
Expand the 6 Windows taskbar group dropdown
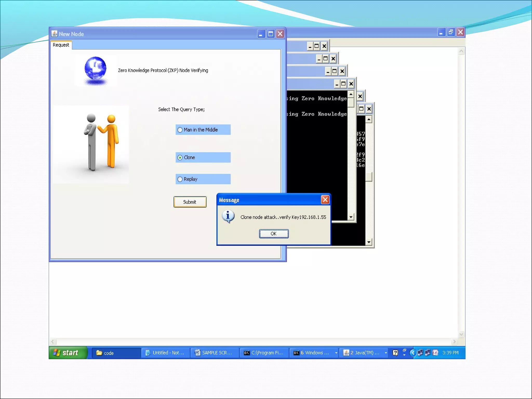336,353
